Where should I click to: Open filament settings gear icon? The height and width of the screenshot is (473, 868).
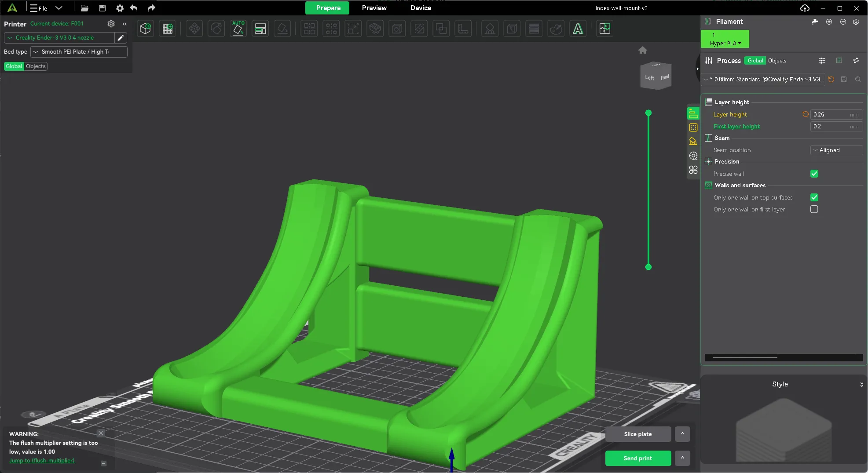point(856,22)
